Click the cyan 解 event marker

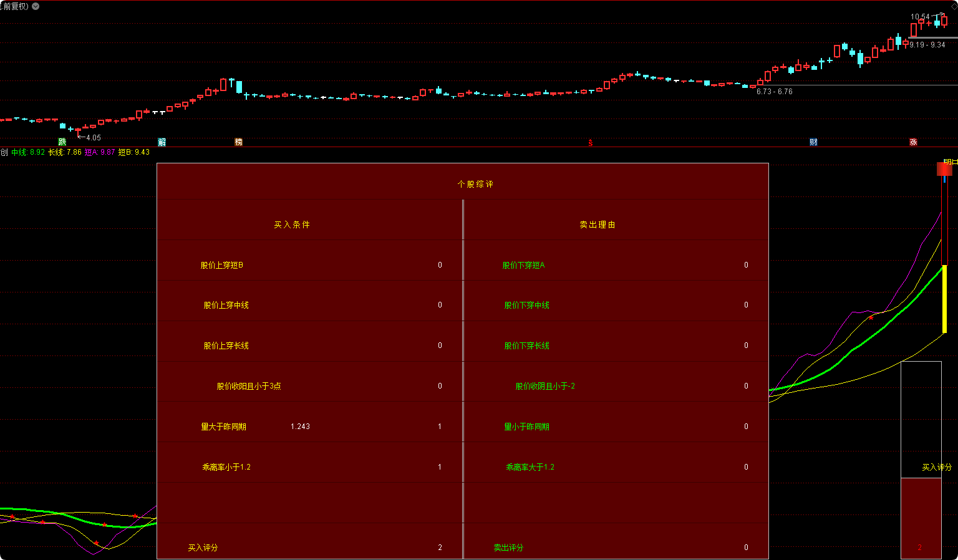point(162,142)
